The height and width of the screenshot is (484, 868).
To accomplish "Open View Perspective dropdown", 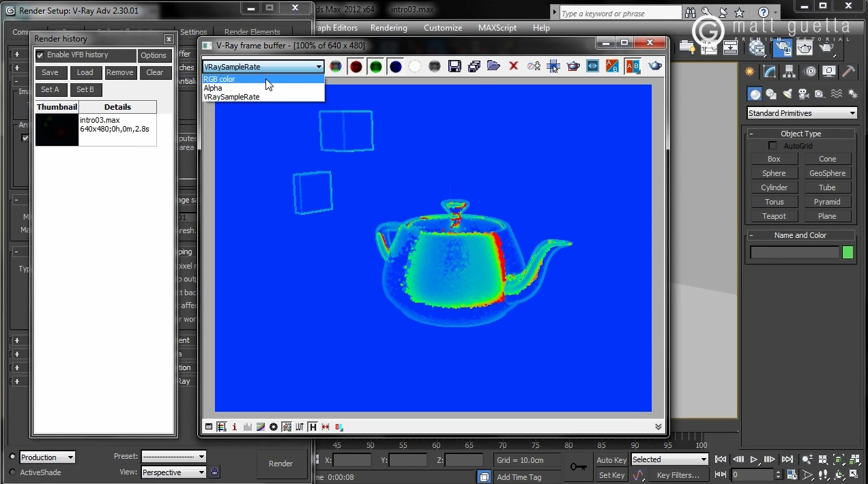I will tap(173, 472).
